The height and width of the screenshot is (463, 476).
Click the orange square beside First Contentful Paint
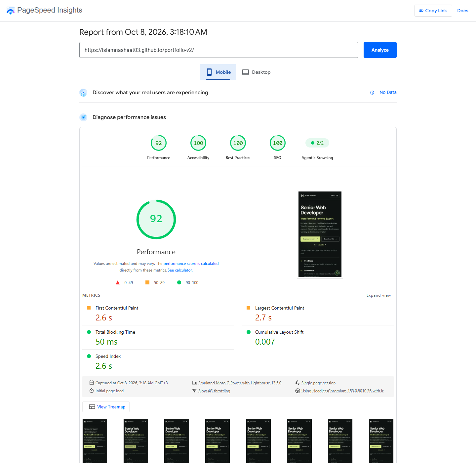click(x=89, y=308)
